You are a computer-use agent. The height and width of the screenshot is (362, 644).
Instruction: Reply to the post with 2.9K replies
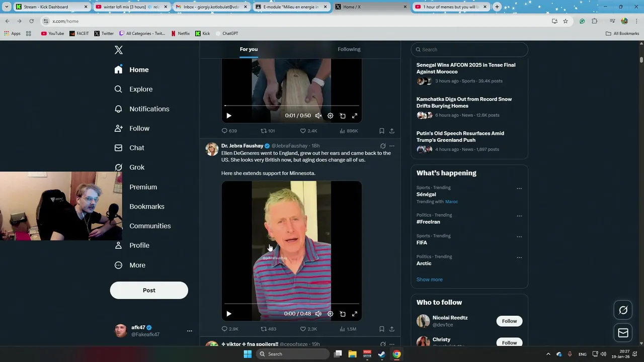[x=230, y=329]
